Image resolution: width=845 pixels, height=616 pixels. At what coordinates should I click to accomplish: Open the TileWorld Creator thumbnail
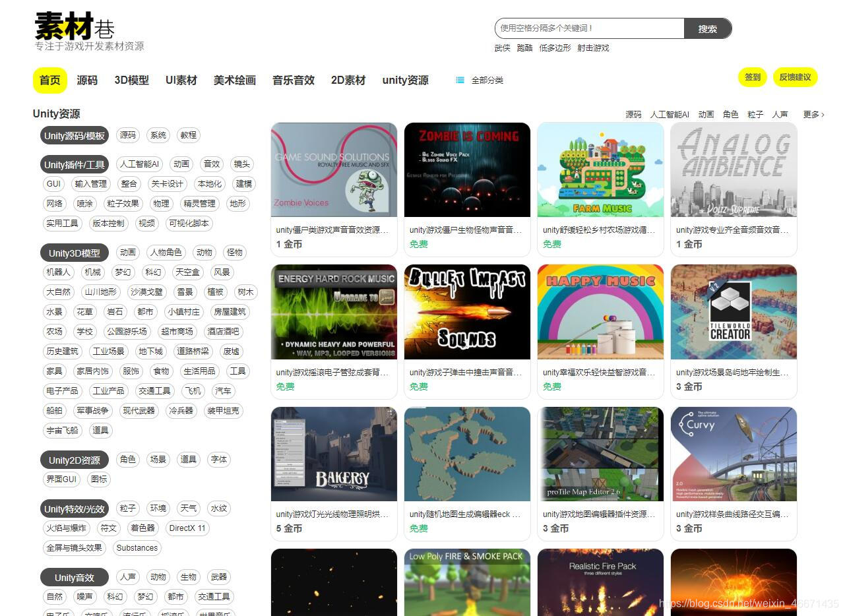coord(734,312)
